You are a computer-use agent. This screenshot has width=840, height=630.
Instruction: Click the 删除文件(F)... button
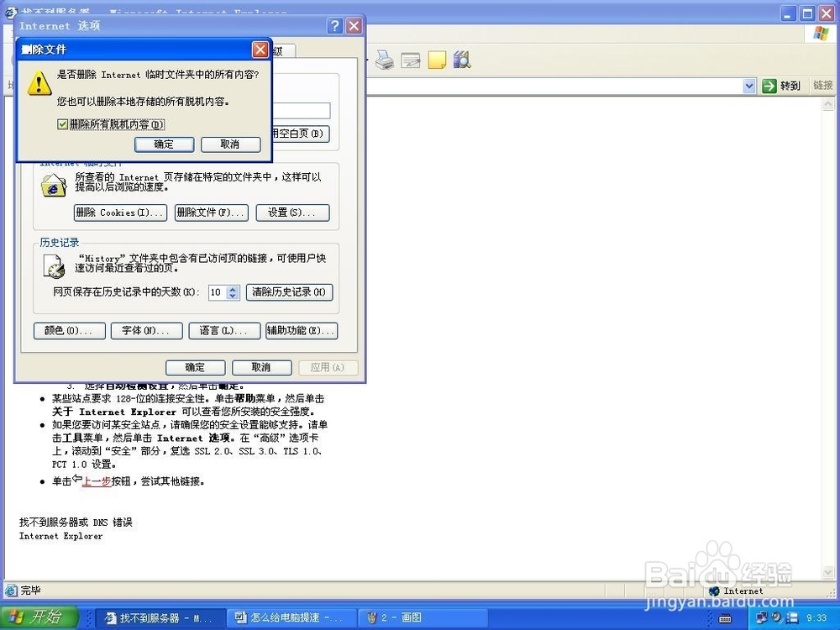click(x=211, y=213)
